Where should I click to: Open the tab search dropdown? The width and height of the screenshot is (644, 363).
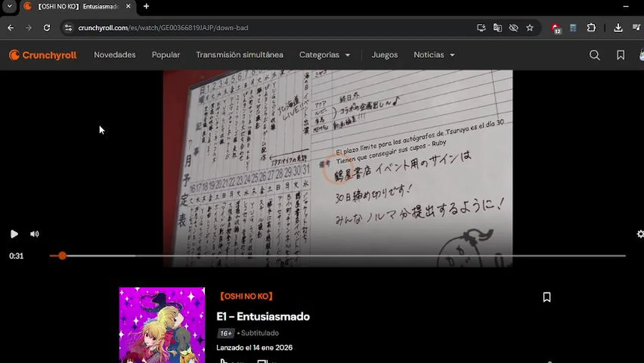click(9, 7)
